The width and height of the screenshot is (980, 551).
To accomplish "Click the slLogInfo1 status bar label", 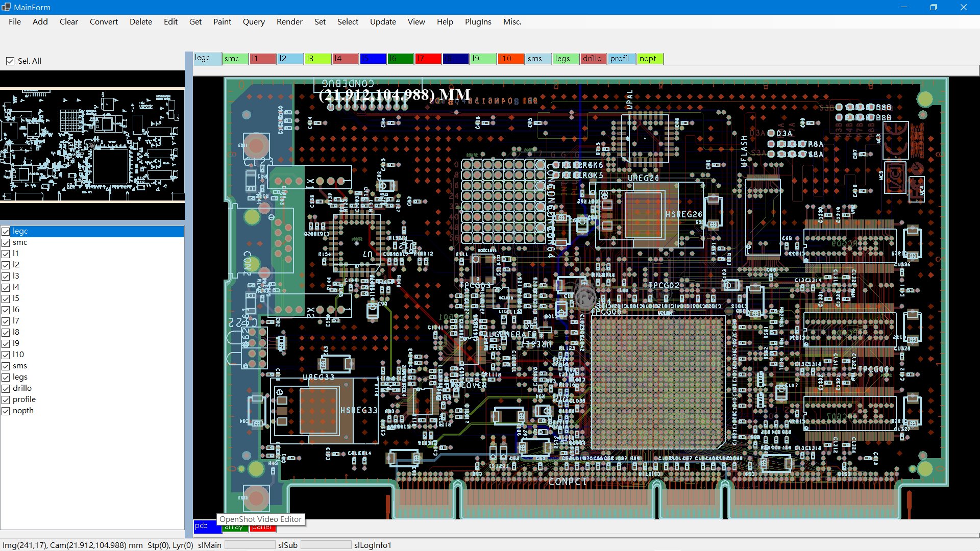I will coord(373,545).
